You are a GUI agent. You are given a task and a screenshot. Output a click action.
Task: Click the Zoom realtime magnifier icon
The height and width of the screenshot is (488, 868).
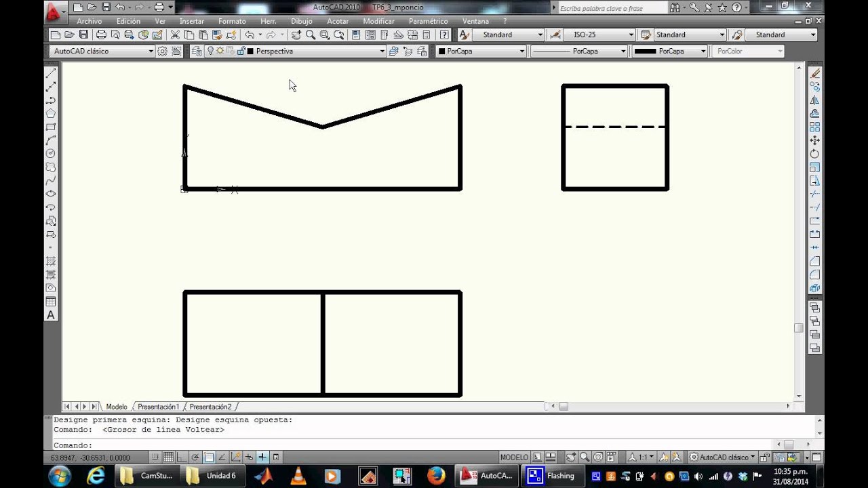(310, 35)
